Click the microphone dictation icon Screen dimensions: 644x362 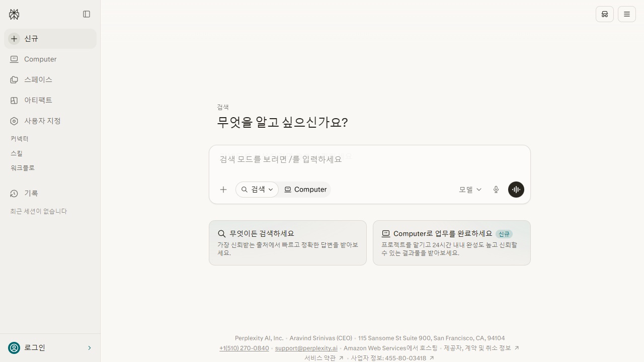[x=496, y=190]
